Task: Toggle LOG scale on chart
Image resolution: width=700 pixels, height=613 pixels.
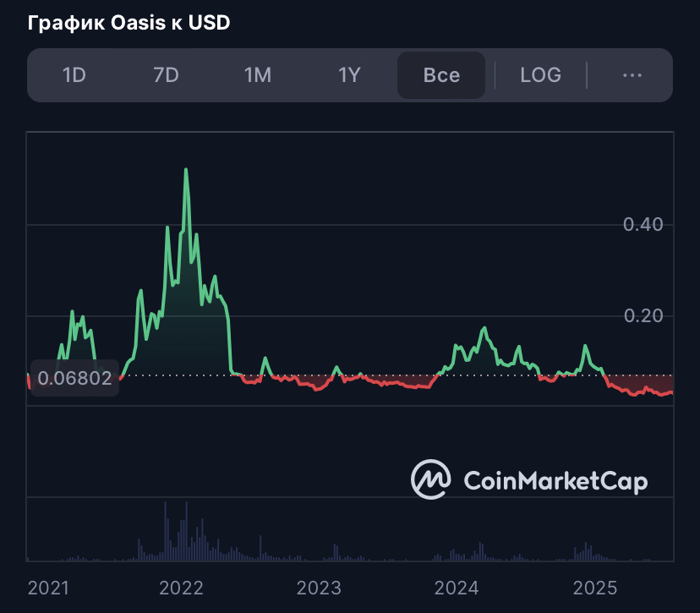Action: [540, 75]
